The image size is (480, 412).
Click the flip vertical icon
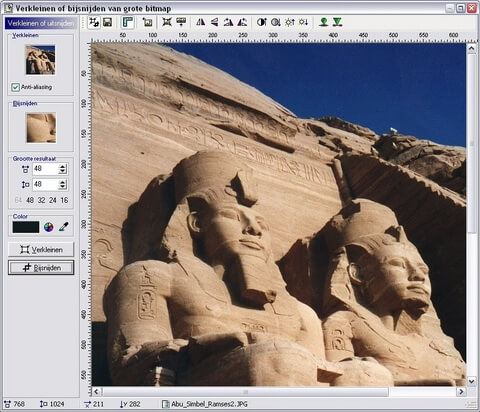tap(214, 22)
